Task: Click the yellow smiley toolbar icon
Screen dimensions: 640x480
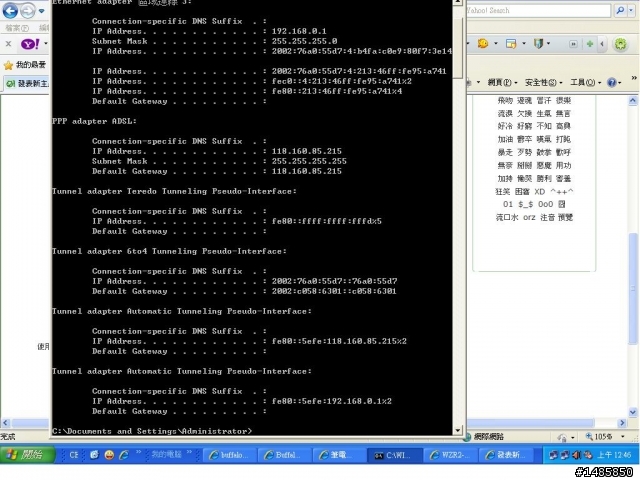Action: tap(483, 43)
